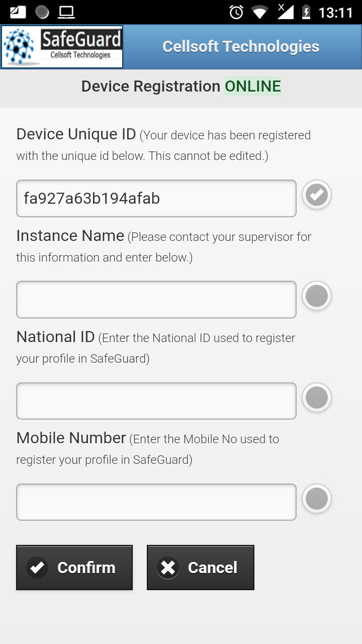Image resolution: width=362 pixels, height=644 pixels.
Task: Focus the Instance Name input field
Action: 156,299
